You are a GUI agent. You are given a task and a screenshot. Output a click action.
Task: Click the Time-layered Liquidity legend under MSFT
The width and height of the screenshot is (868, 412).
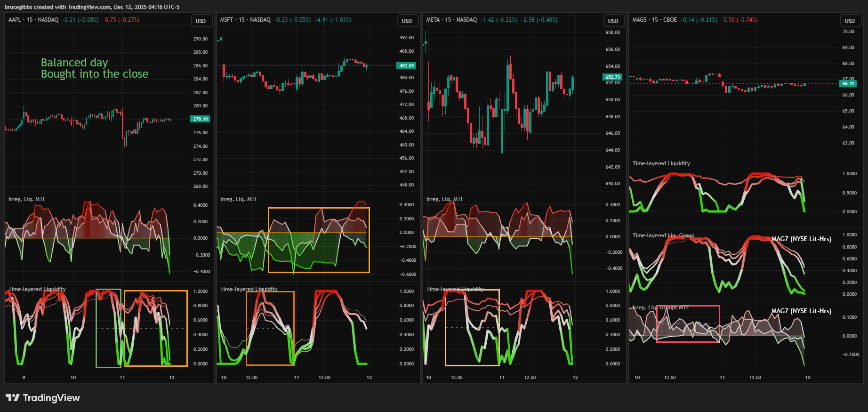coord(249,289)
